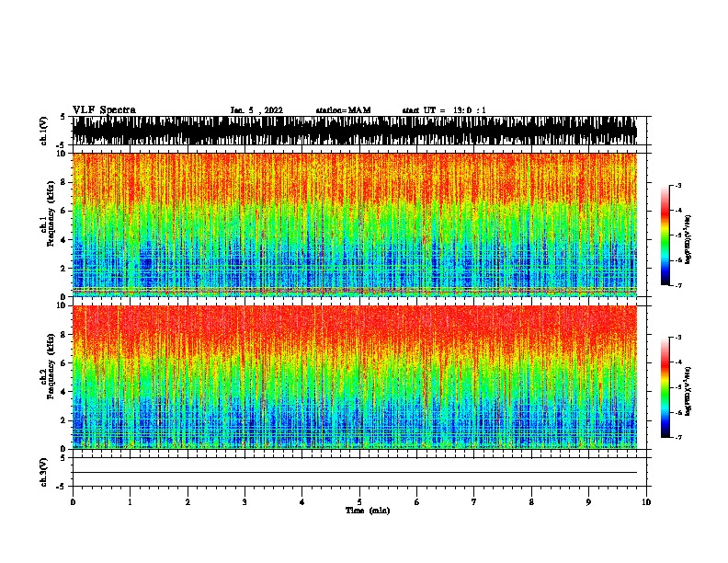Image resolution: width=728 pixels, height=563 pixels.
Task: Click the "8" minute tick on the time axis
Action: pos(531,502)
